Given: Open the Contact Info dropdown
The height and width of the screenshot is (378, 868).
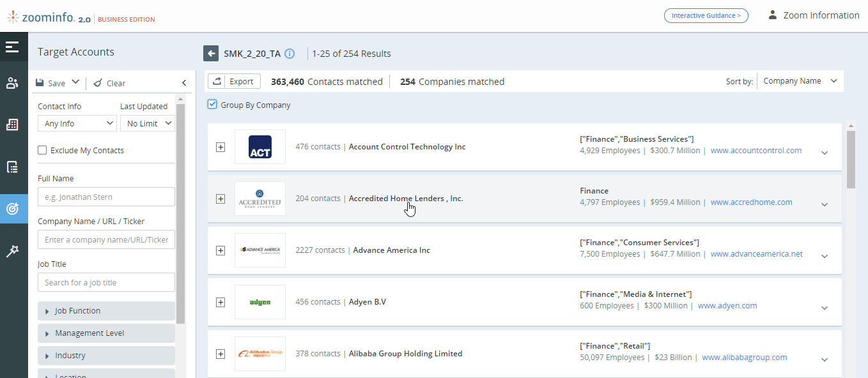Looking at the screenshot, I should (x=77, y=123).
